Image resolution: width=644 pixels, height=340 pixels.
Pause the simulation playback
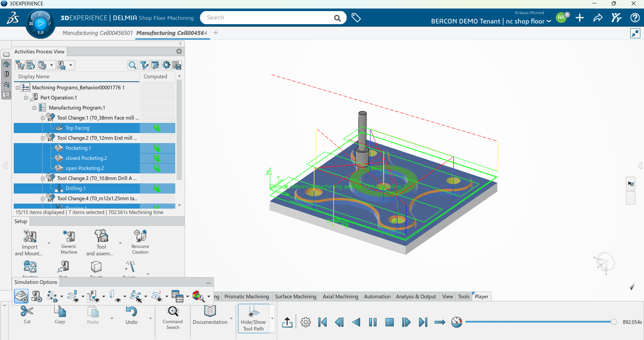373,323
